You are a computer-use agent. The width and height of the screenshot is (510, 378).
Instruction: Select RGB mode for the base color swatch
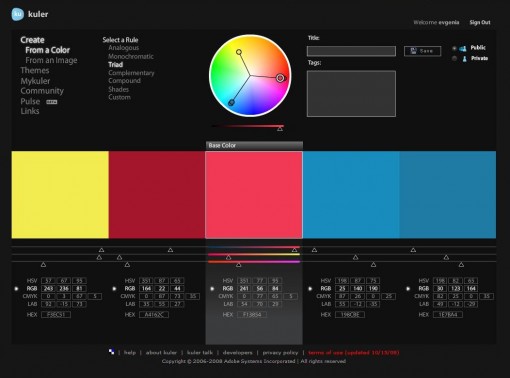pos(212,289)
